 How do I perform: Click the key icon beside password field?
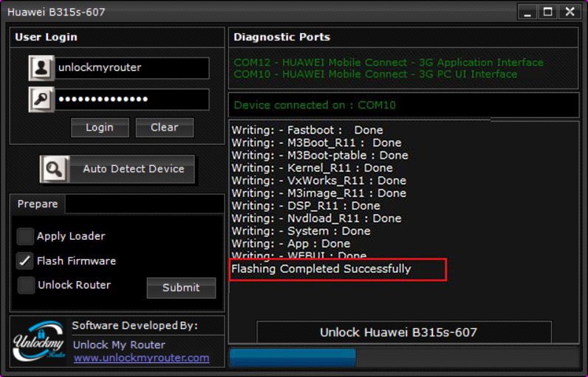click(41, 99)
